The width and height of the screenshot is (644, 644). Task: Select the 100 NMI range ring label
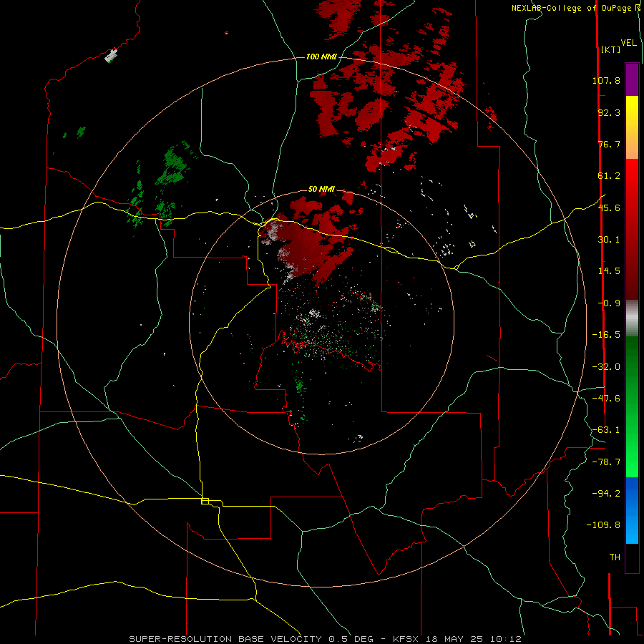[321, 57]
